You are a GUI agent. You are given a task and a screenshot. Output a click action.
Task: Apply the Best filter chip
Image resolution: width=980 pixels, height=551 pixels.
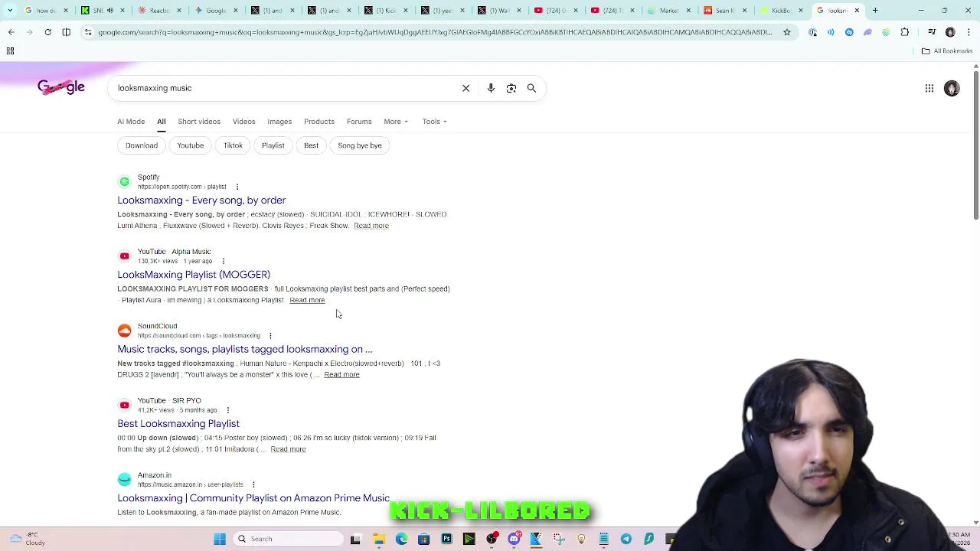coord(311,145)
